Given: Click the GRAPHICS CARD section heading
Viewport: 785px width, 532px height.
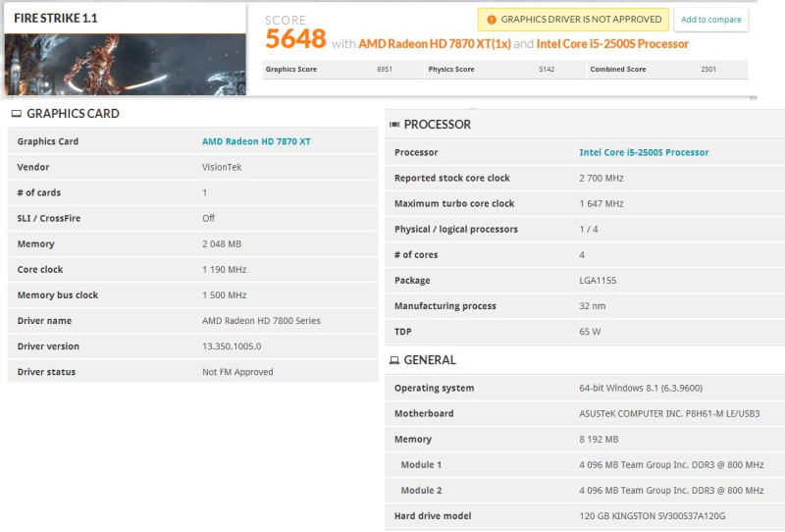Looking at the screenshot, I should 73,114.
